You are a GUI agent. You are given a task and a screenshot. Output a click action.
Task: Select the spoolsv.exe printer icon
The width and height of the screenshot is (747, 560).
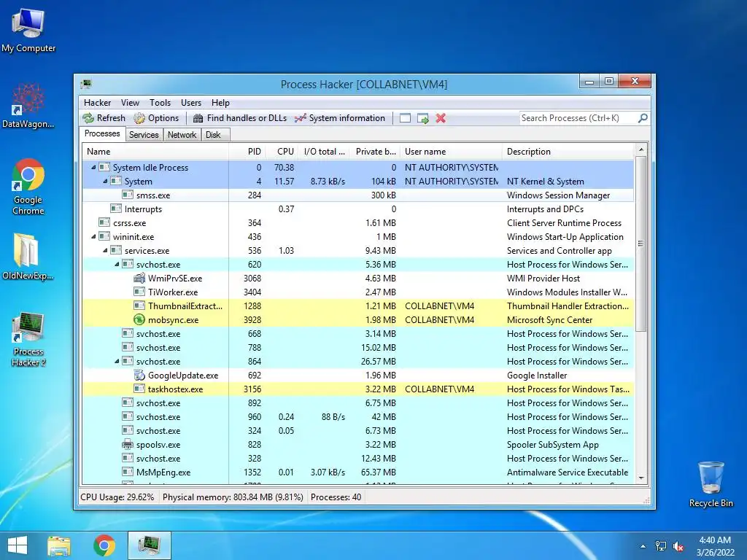(128, 444)
